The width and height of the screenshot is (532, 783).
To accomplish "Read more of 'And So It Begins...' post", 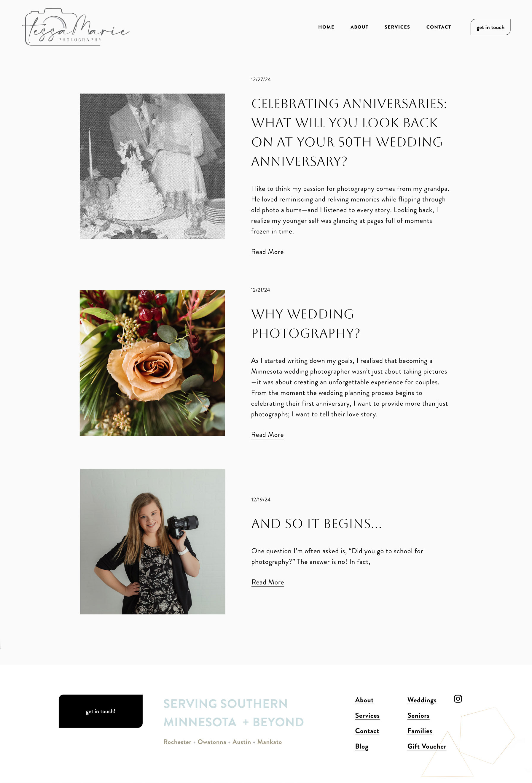I will click(268, 582).
